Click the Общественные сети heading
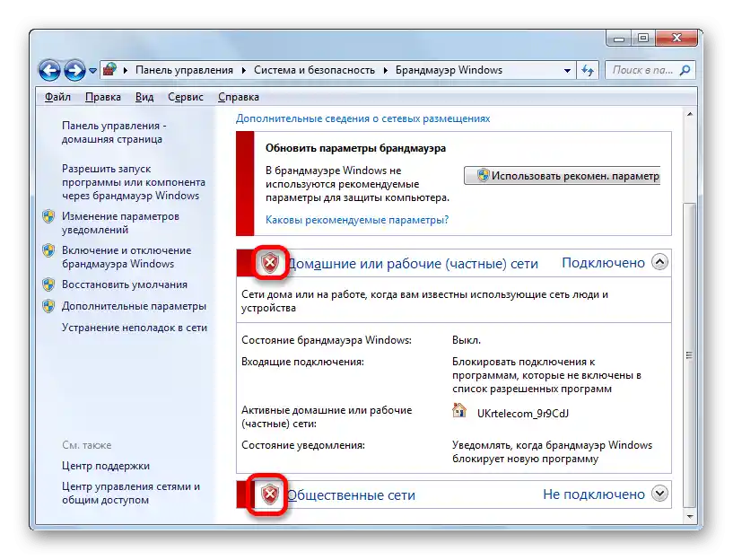This screenshot has width=733, height=560. click(351, 495)
